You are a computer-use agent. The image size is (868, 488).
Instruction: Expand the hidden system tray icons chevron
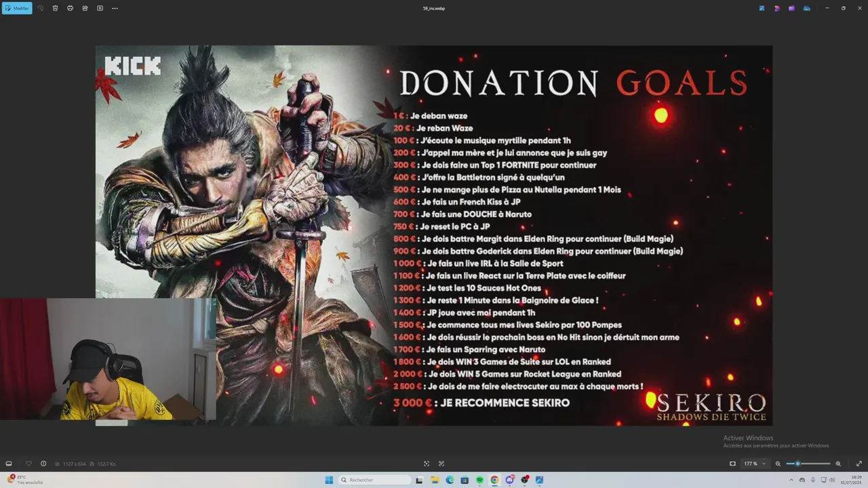pyautogui.click(x=791, y=480)
